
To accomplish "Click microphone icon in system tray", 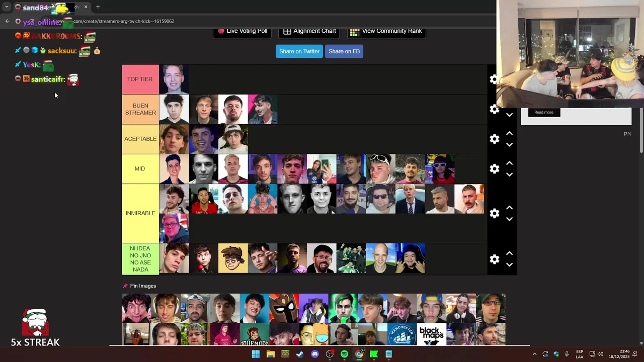I will (567, 354).
